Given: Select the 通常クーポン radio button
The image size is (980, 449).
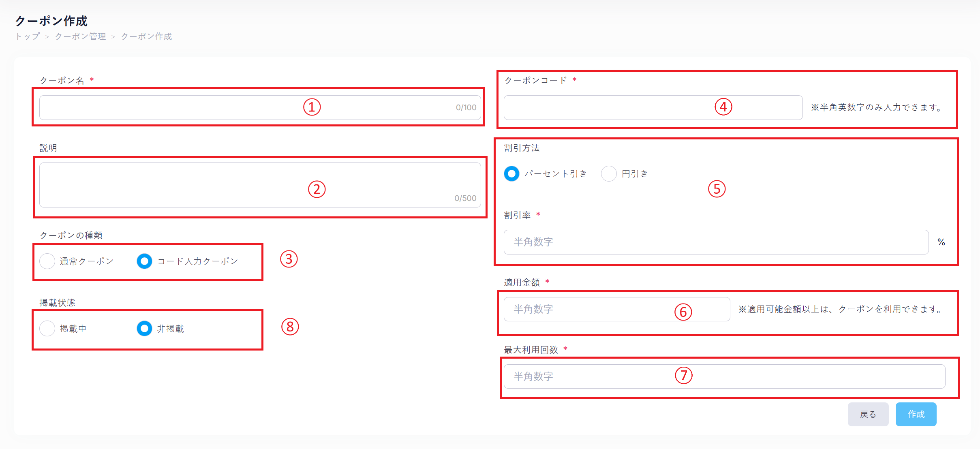Looking at the screenshot, I should pos(47,261).
